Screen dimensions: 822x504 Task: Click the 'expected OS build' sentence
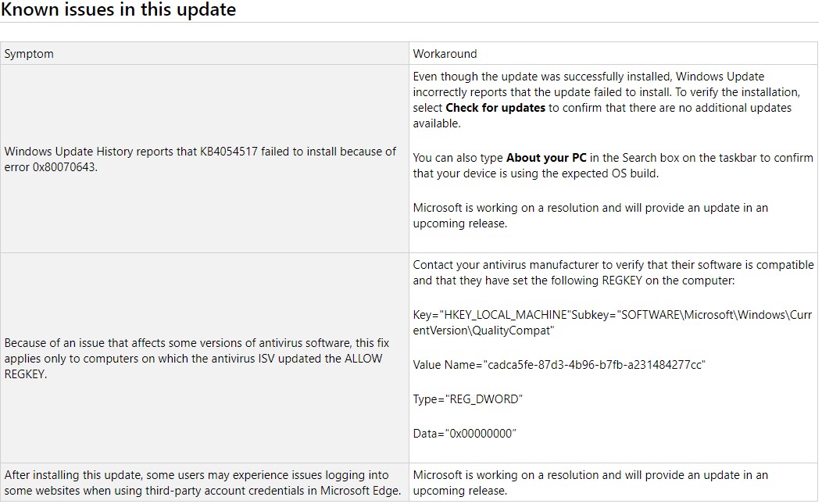pyautogui.click(x=613, y=166)
